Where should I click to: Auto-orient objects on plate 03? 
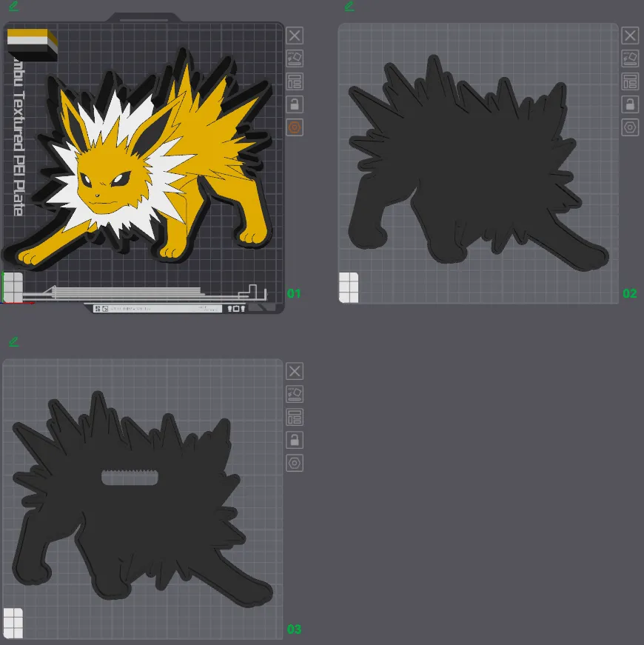point(295,394)
